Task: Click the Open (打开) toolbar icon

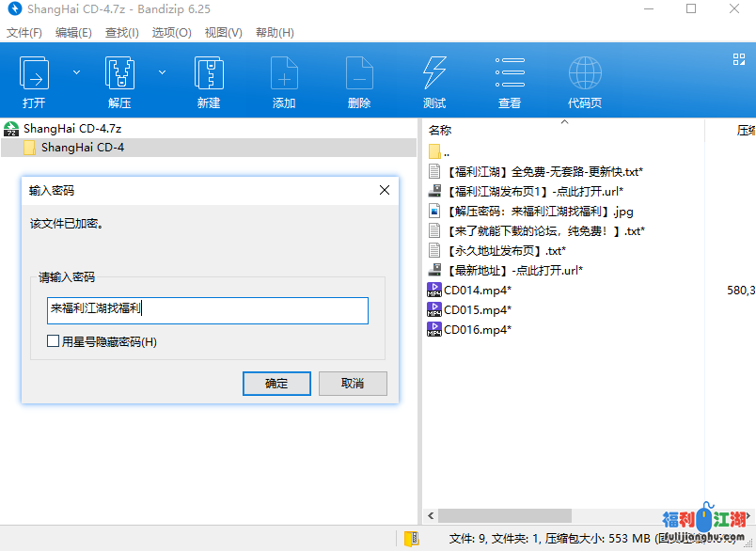Action: coord(35,75)
